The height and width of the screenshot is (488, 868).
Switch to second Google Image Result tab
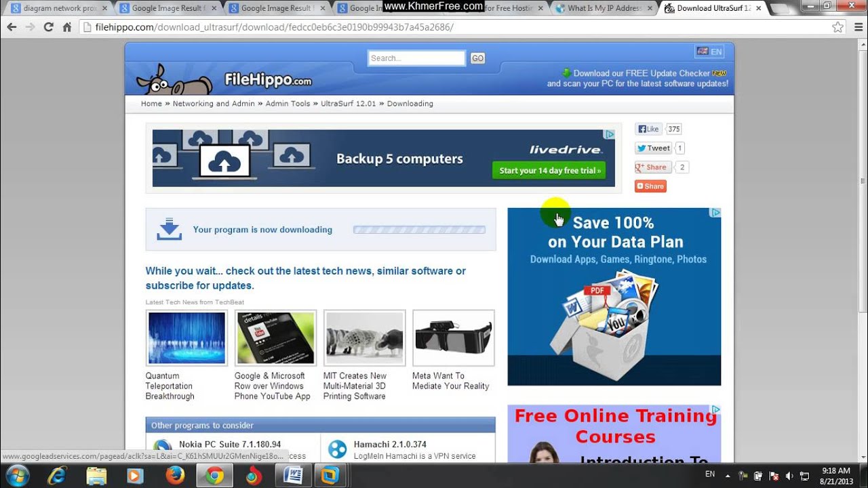pos(277,8)
